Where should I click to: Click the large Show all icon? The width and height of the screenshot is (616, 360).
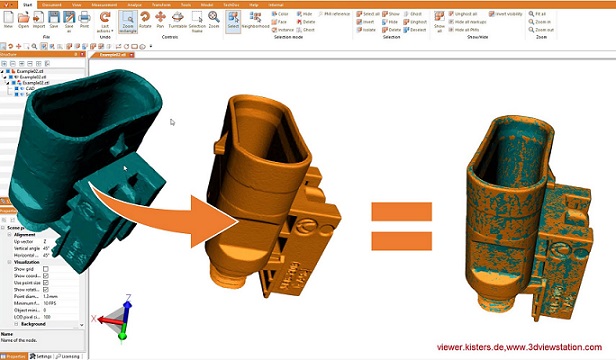(x=439, y=22)
